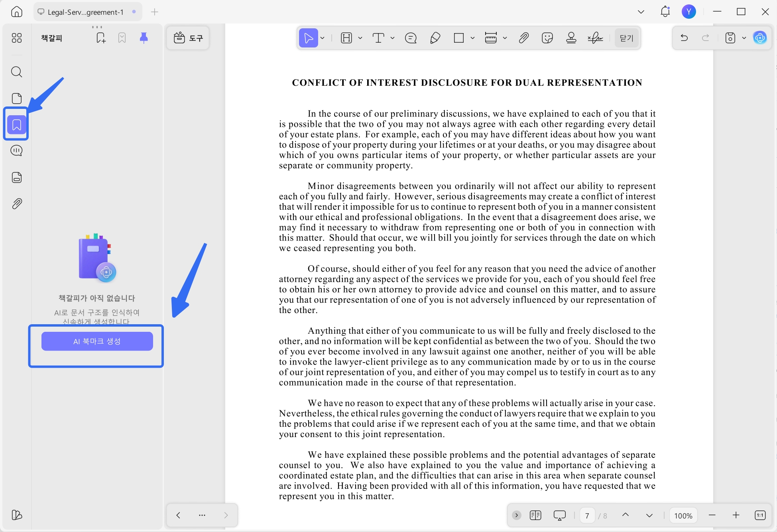Image resolution: width=777 pixels, height=532 pixels.
Task: Toggle the 1:1 actual size view
Action: (761, 515)
